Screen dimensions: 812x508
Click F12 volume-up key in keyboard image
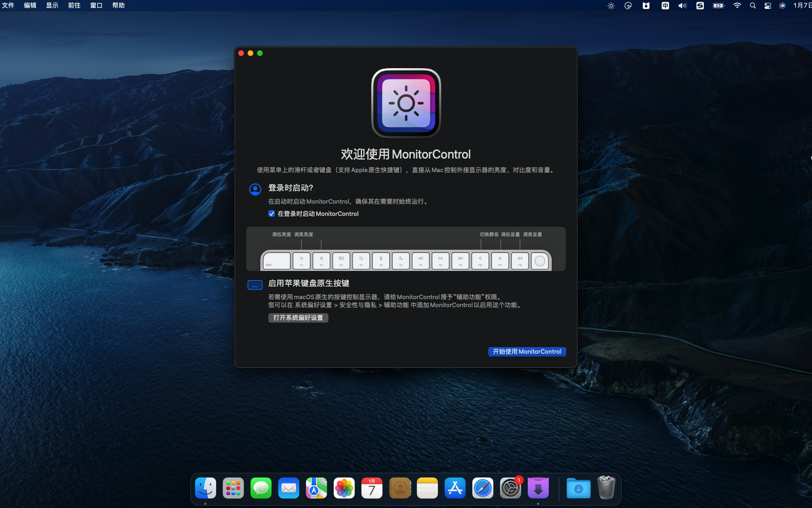point(520,261)
